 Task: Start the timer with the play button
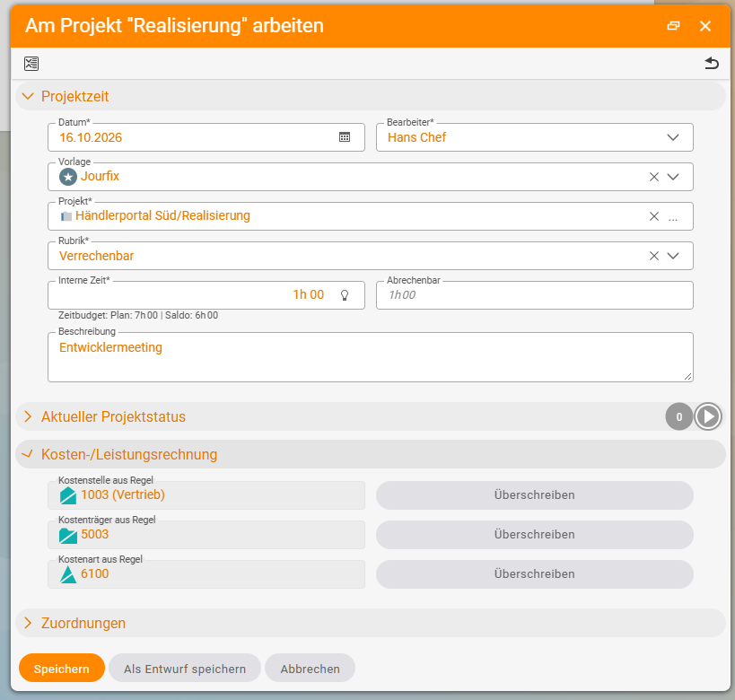click(x=708, y=416)
